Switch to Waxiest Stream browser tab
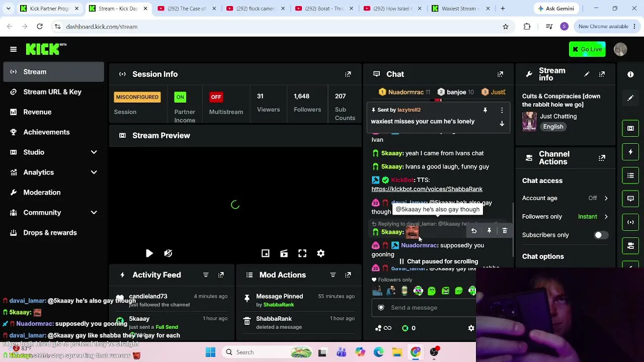This screenshot has height=362, width=644. (x=460, y=9)
